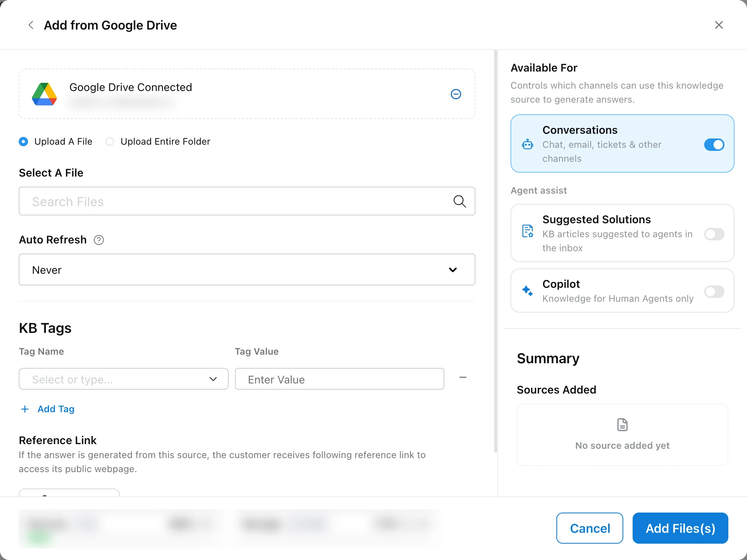The image size is (747, 560).
Task: Toggle off the Conversations switch
Action: [714, 145]
